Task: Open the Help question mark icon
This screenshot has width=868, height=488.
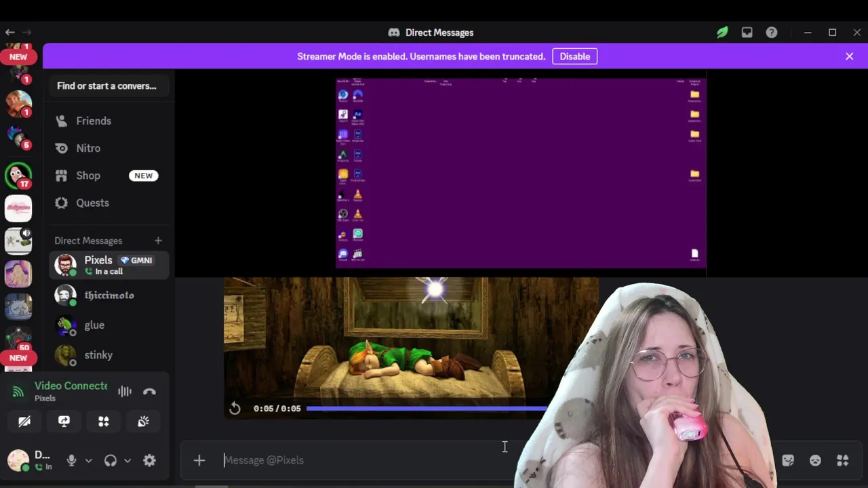Action: (772, 32)
